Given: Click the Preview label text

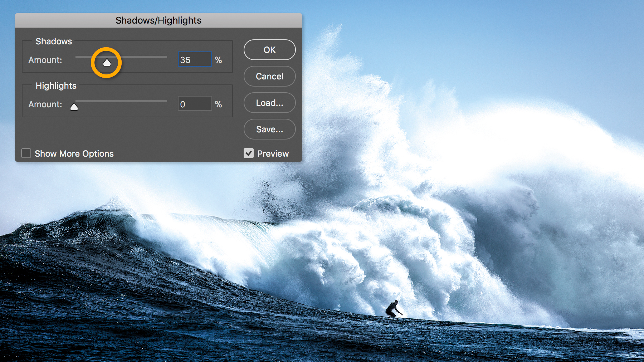Looking at the screenshot, I should pos(273,153).
